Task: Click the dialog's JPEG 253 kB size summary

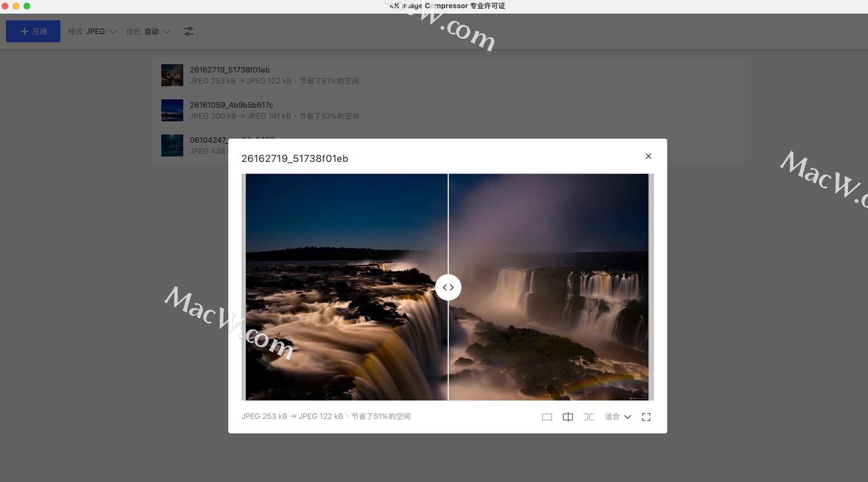Action: [x=325, y=416]
